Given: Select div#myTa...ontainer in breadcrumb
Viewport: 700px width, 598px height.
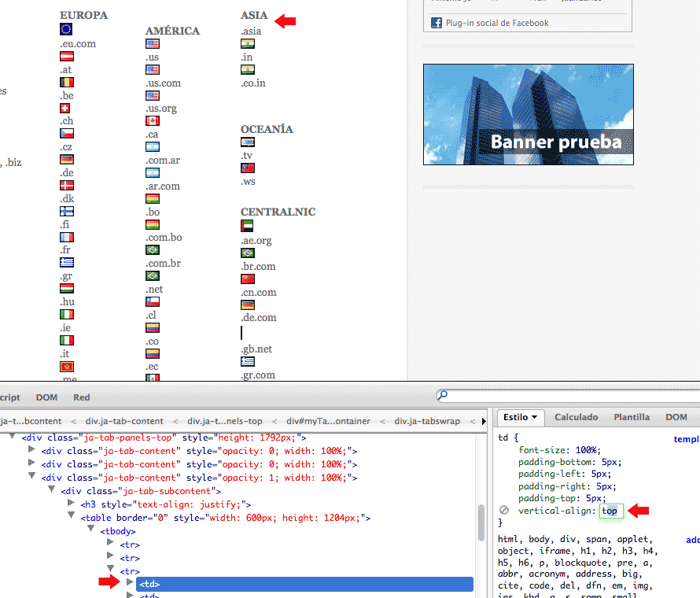Looking at the screenshot, I should coord(328,421).
